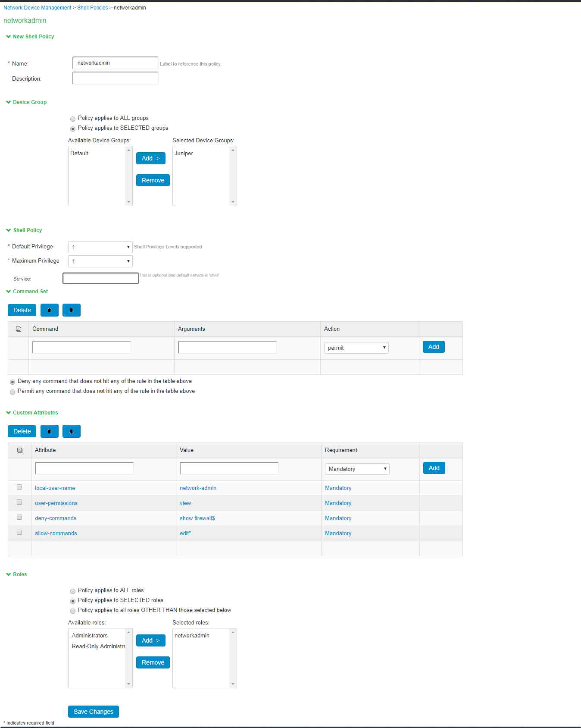Collapse the Custom Attributes section chevron
The width and height of the screenshot is (581, 728).
(8, 413)
